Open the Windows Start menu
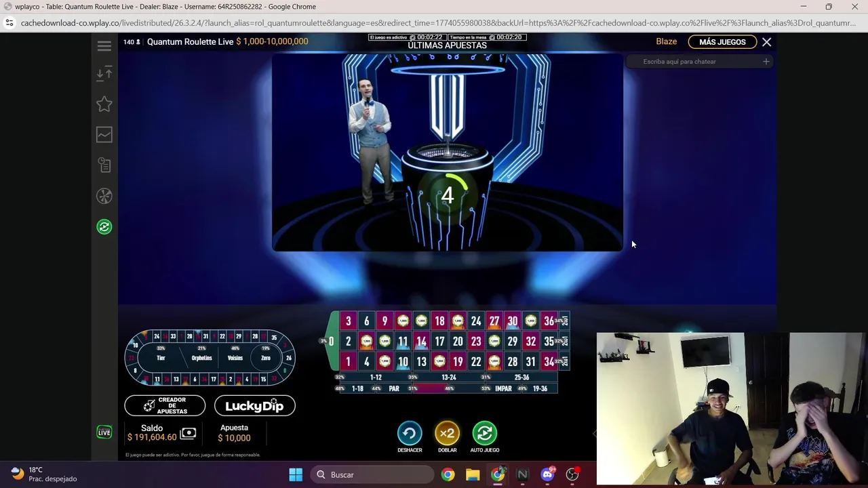 [296, 474]
